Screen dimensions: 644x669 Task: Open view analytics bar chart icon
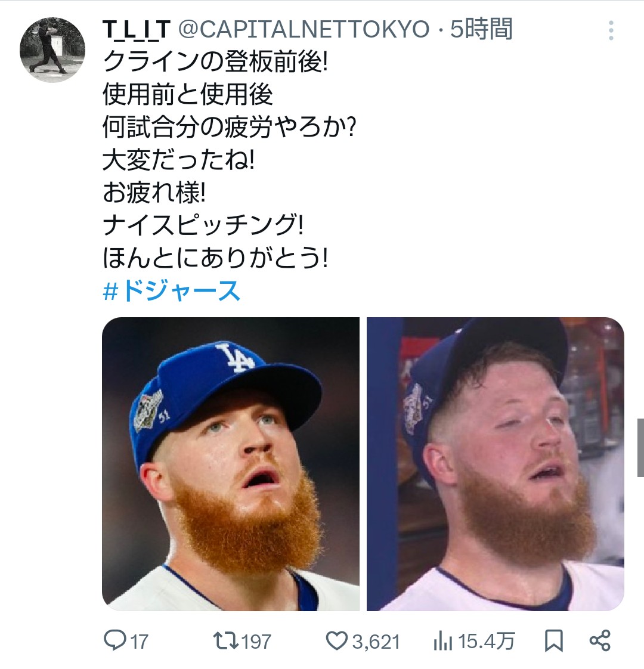[442, 641]
